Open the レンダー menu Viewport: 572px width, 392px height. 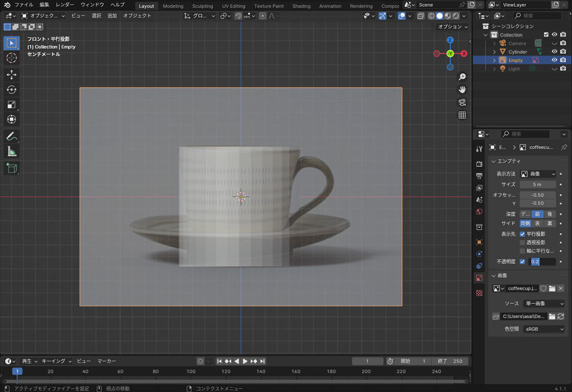[x=65, y=5]
